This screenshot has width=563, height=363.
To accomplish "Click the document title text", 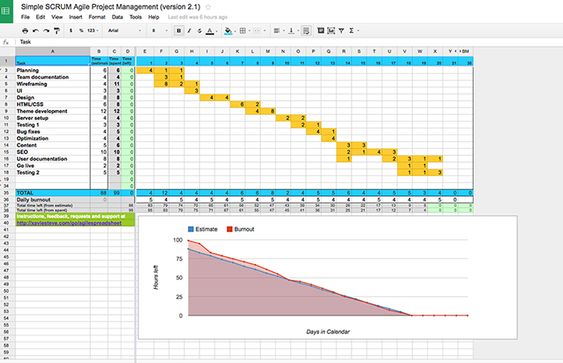I will coord(111,7).
